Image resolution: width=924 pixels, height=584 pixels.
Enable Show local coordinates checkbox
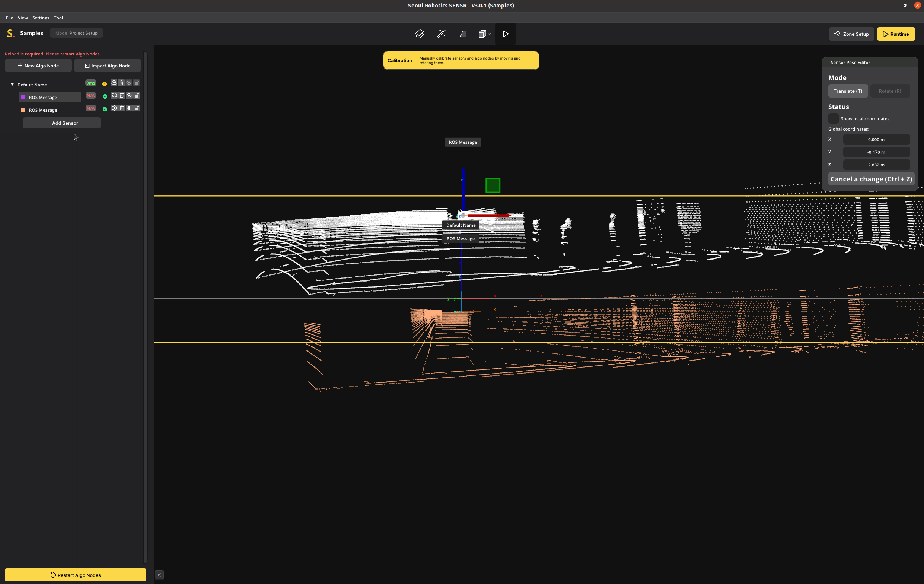(833, 118)
